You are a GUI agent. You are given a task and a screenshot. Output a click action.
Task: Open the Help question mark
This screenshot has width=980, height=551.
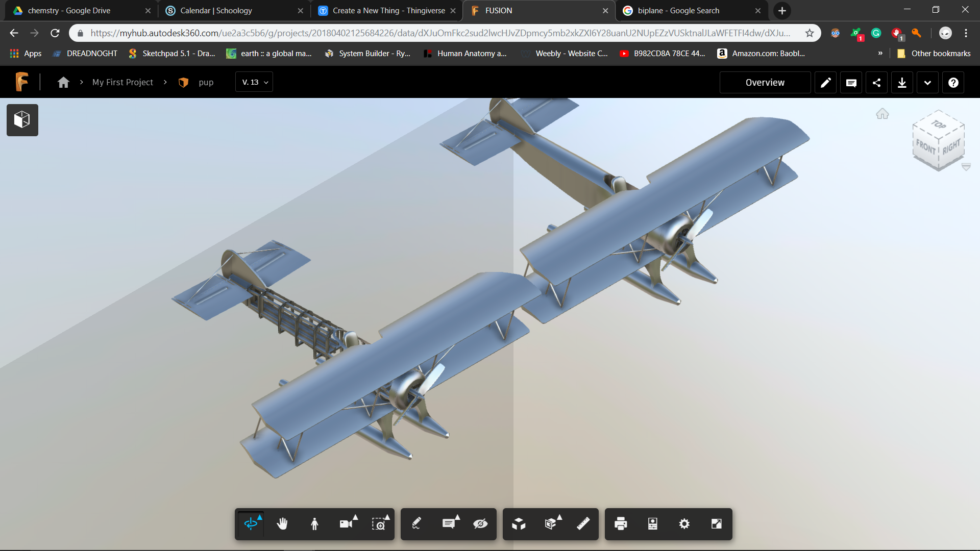(x=953, y=82)
